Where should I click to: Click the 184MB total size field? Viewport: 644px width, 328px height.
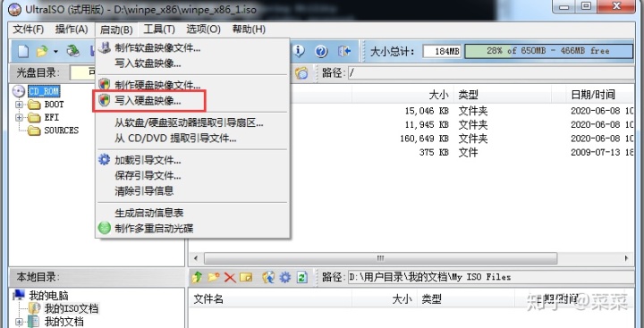pyautogui.click(x=442, y=51)
